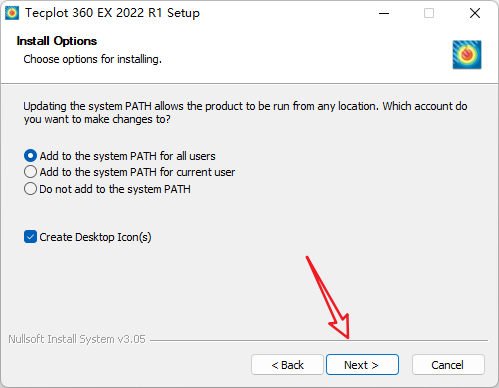The image size is (499, 388).
Task: Click 'Nullsoft Install System v3.05' text
Action: click(77, 339)
